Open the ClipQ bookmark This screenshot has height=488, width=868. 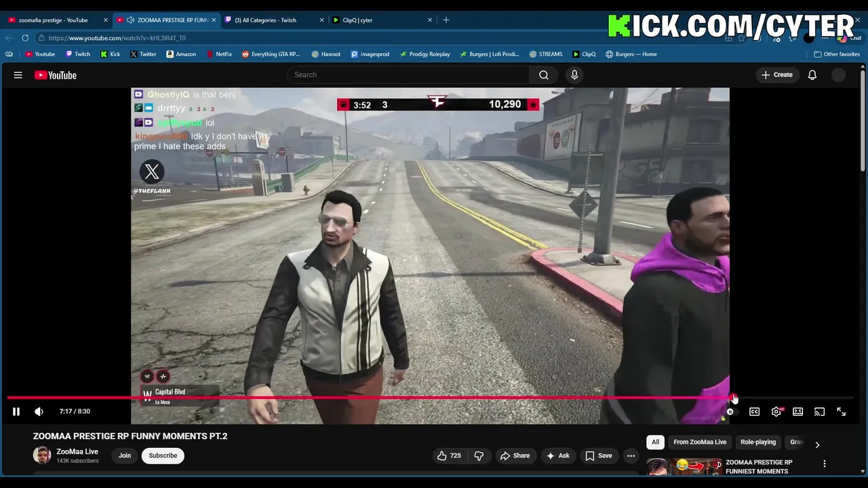pos(584,54)
